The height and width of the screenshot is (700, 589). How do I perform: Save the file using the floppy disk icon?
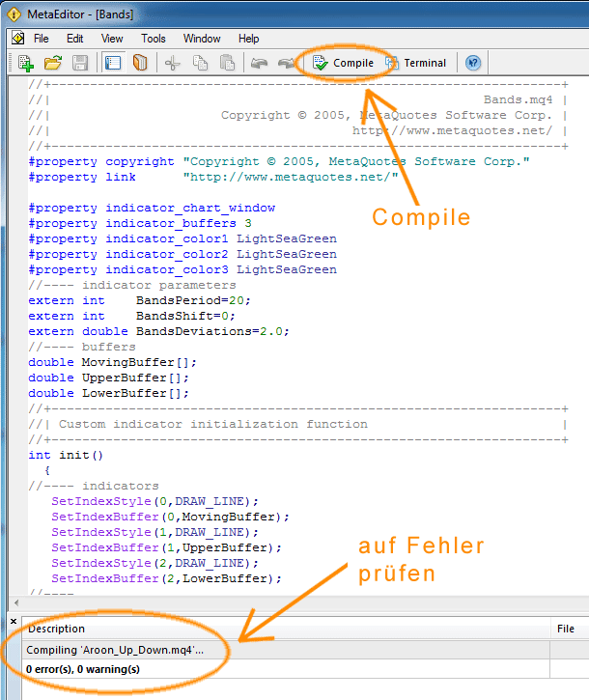tap(80, 63)
